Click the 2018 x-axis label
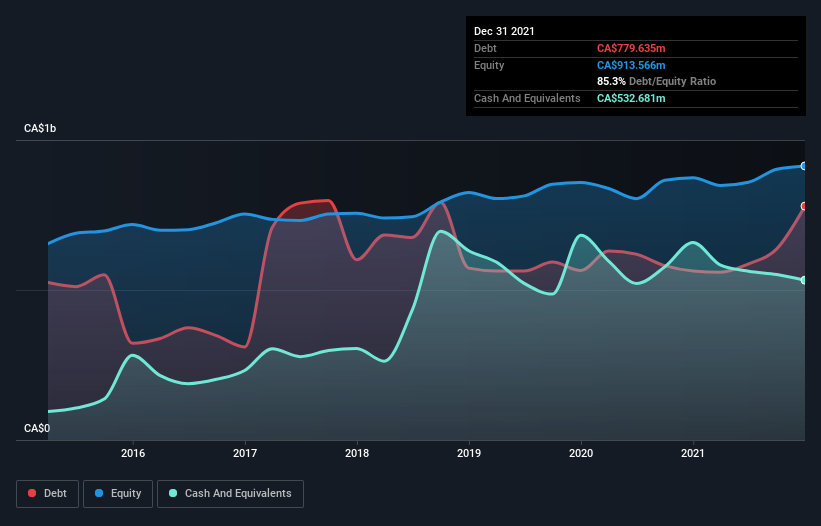 (357, 453)
